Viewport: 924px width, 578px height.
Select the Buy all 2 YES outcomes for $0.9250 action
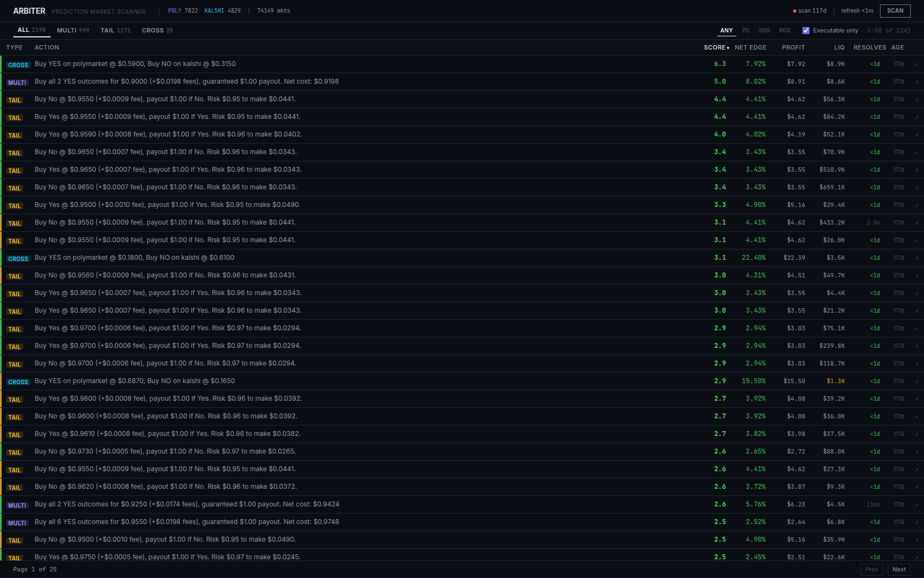point(187,504)
